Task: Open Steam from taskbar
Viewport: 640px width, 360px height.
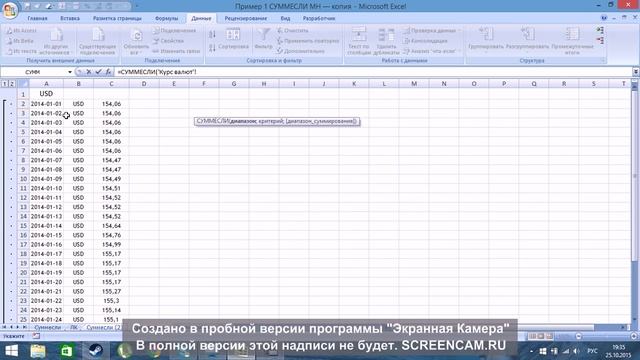Action: pyautogui.click(x=96, y=351)
